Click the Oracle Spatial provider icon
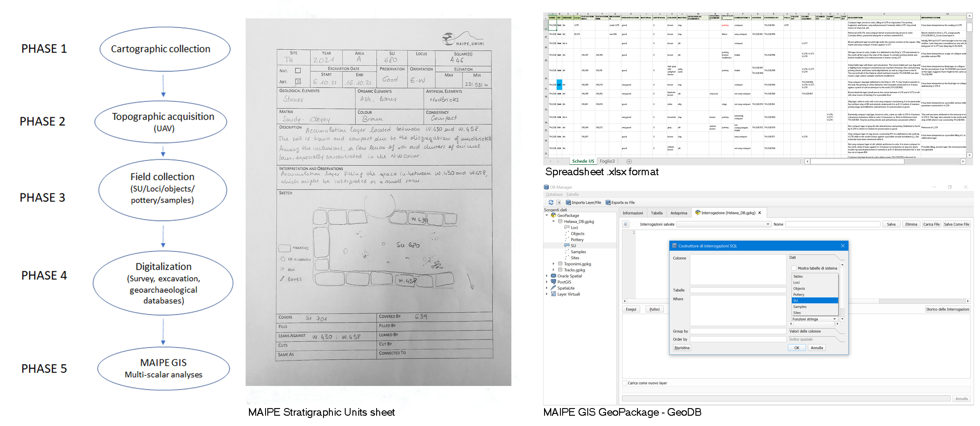This screenshot has height=426, width=980. [553, 276]
